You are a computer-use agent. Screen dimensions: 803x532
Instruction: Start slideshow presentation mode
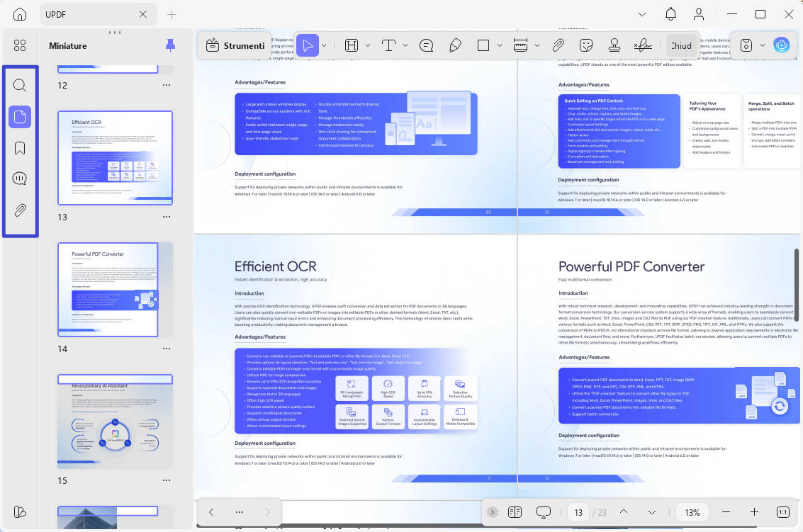544,512
